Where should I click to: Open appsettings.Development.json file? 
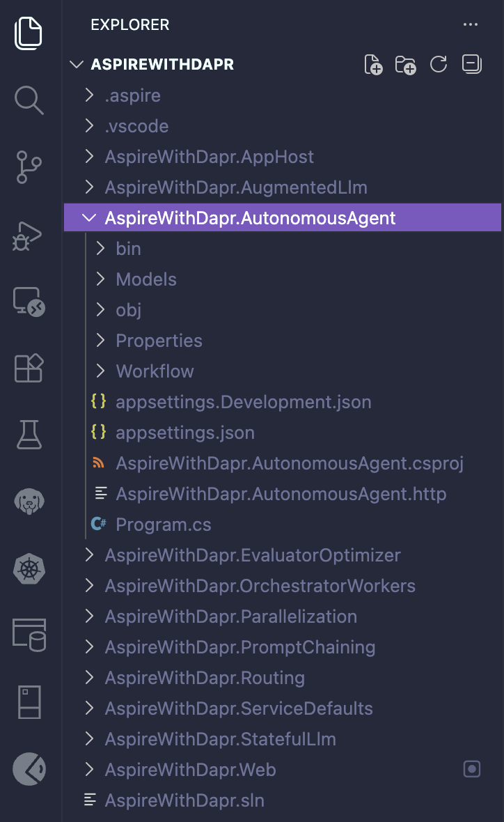click(243, 402)
